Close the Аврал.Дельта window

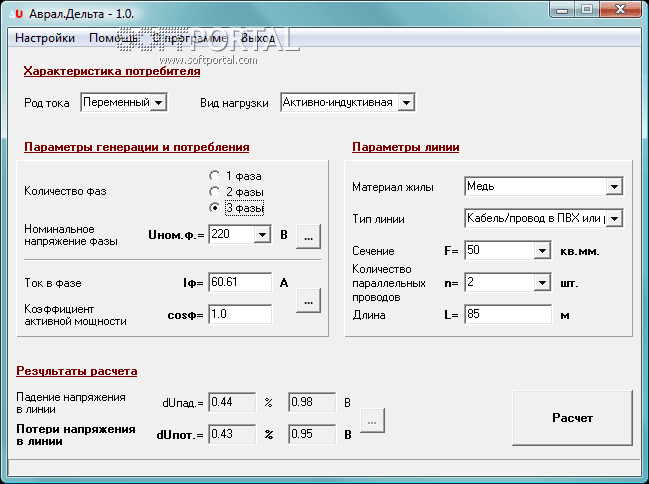(x=620, y=10)
